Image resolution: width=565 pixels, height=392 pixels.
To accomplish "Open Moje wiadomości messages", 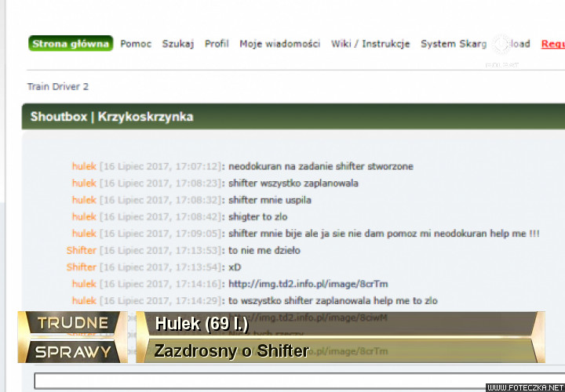I will coord(280,44).
